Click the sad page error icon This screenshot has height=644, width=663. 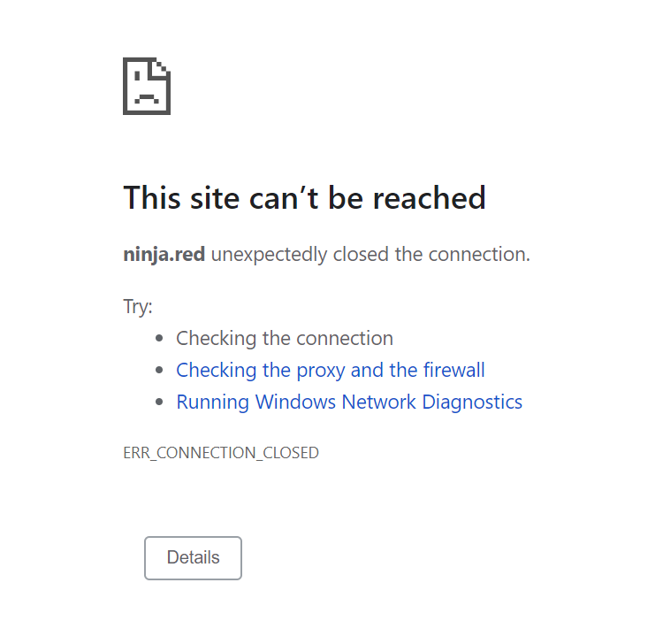coord(146,86)
